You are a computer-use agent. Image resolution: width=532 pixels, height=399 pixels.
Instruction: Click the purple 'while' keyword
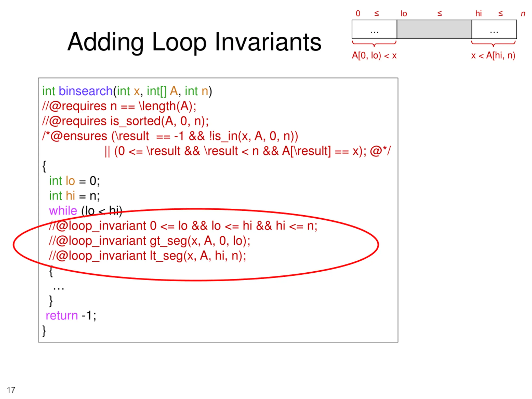tap(63, 211)
